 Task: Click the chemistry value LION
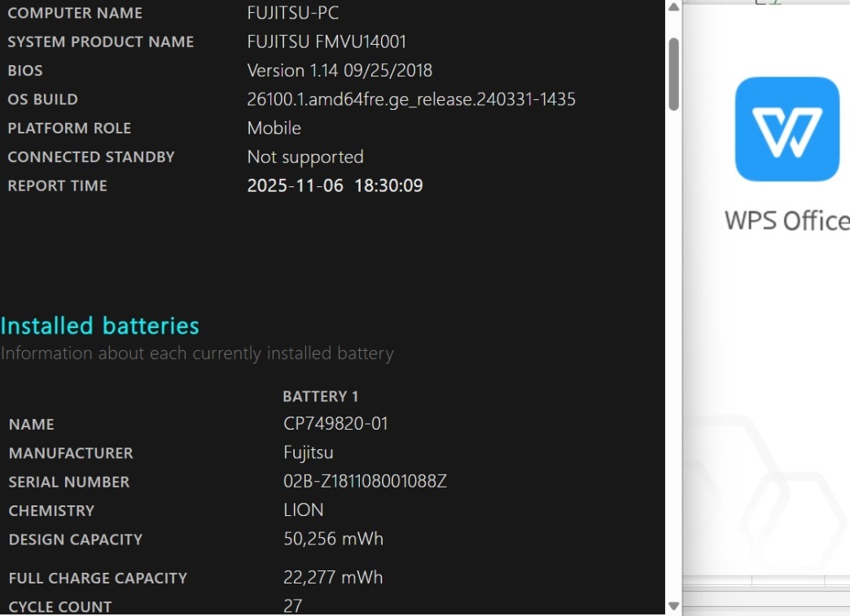coord(303,510)
